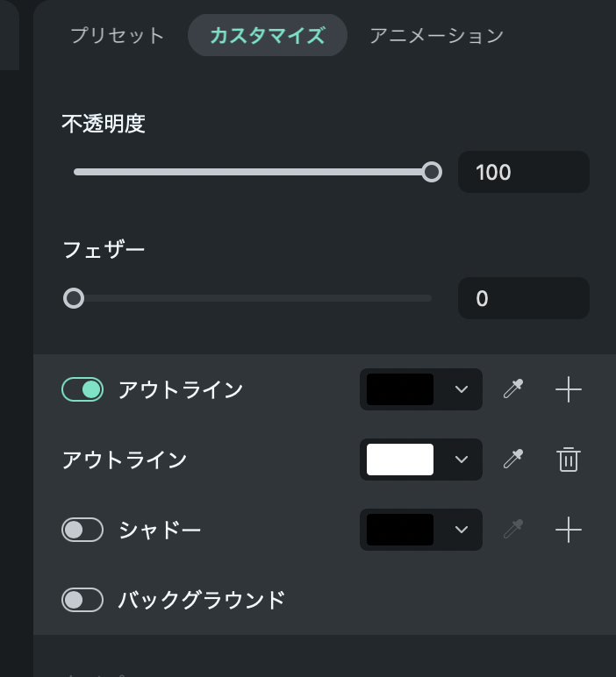The width and height of the screenshot is (616, 677).
Task: Click the フェザー value field showing 0
Action: 523,298
